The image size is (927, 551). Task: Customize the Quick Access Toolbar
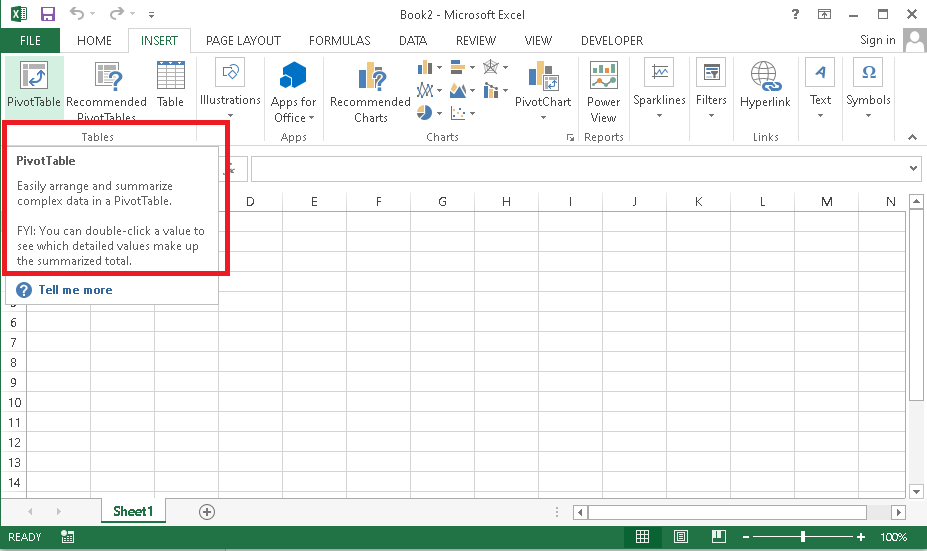(x=151, y=14)
